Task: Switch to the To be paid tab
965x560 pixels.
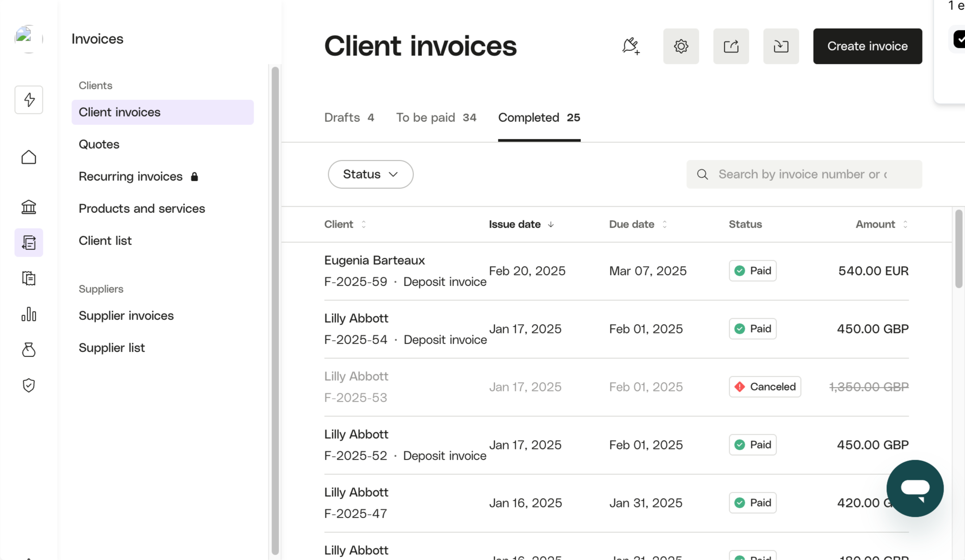Action: tap(436, 118)
